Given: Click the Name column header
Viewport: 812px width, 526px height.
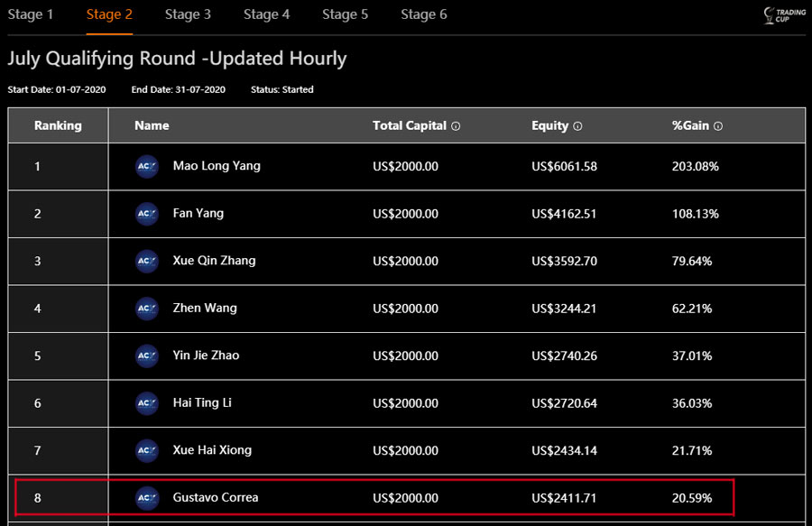Looking at the screenshot, I should 152,125.
